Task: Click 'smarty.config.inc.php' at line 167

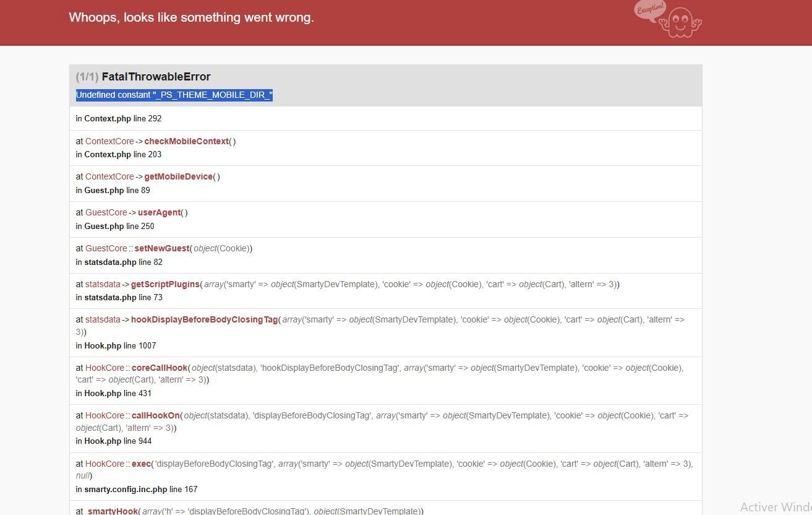Action: [126, 489]
